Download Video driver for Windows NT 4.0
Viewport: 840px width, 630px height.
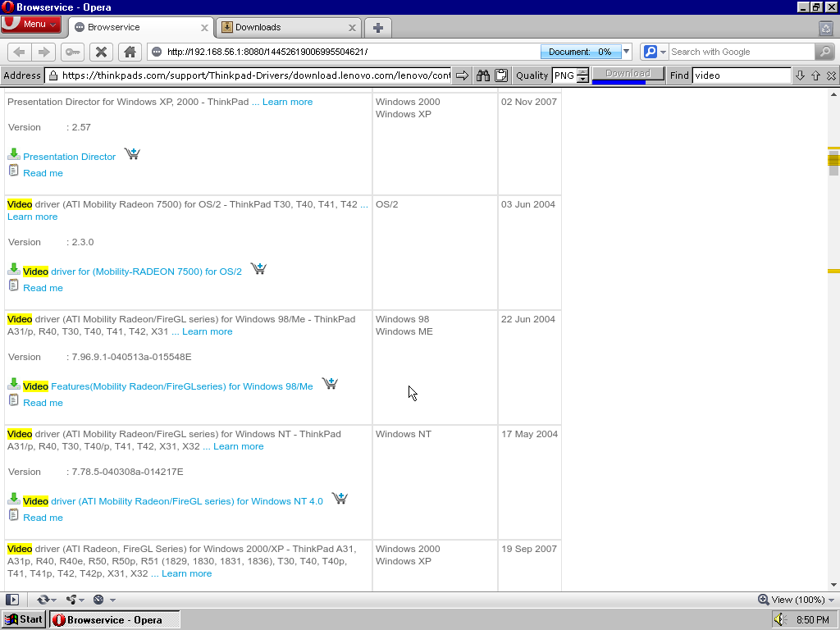click(173, 501)
